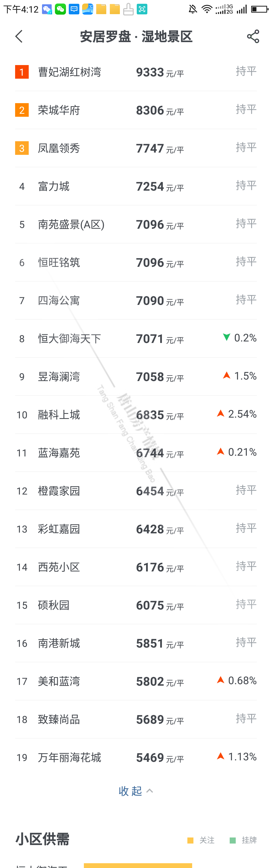The image size is (272, 868).
Task: Tap WeChat icon in status bar
Action: (61, 9)
